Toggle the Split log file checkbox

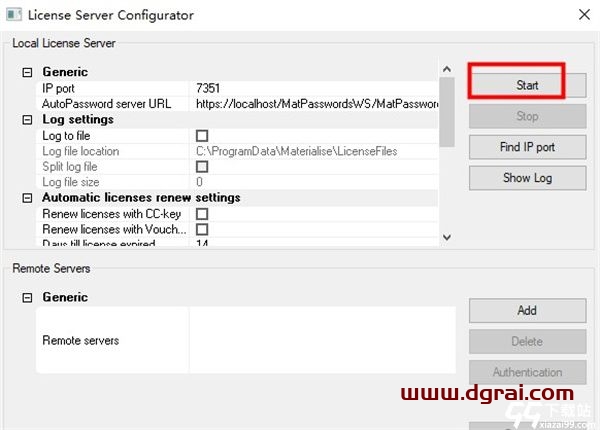point(202,166)
